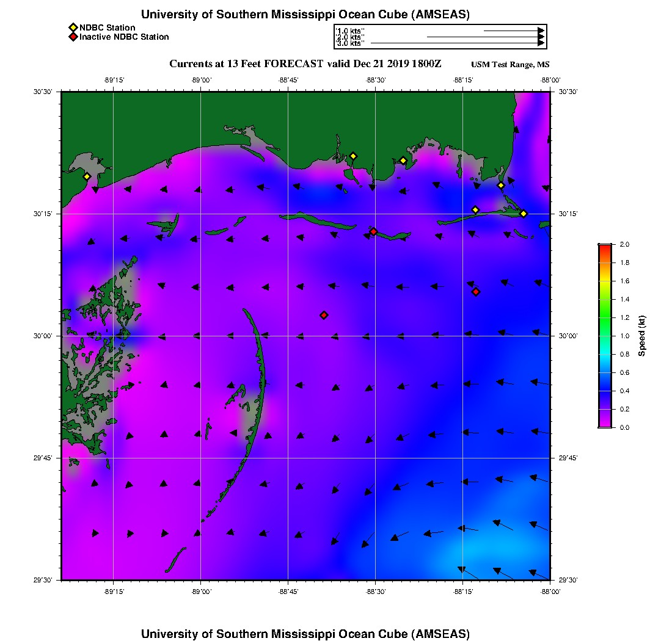This screenshot has width=672, height=641.
Task: Click the '2.0' value on the color bar
Action: coord(624,245)
